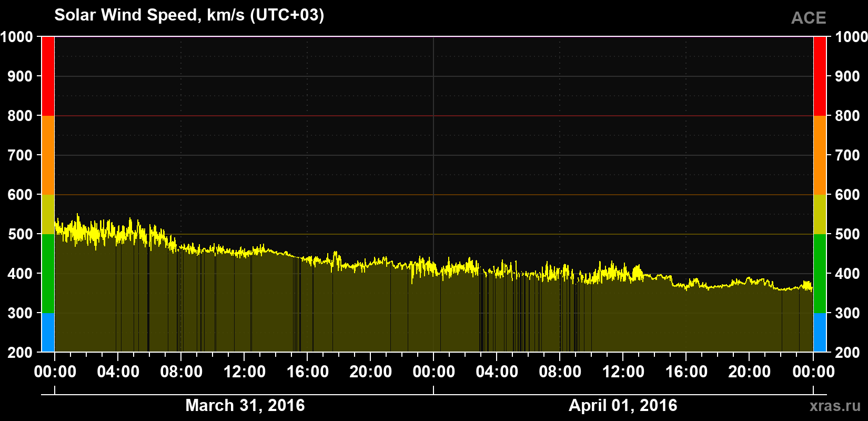Click the blue band on the right color scale
Image resolution: width=868 pixels, height=421 pixels.
[820, 333]
